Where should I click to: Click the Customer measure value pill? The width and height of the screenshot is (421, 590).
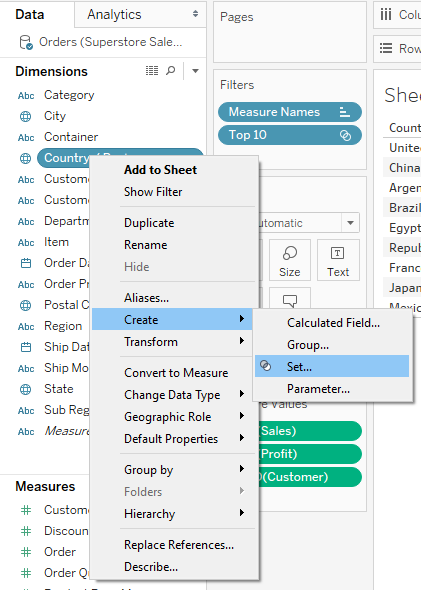pos(310,477)
